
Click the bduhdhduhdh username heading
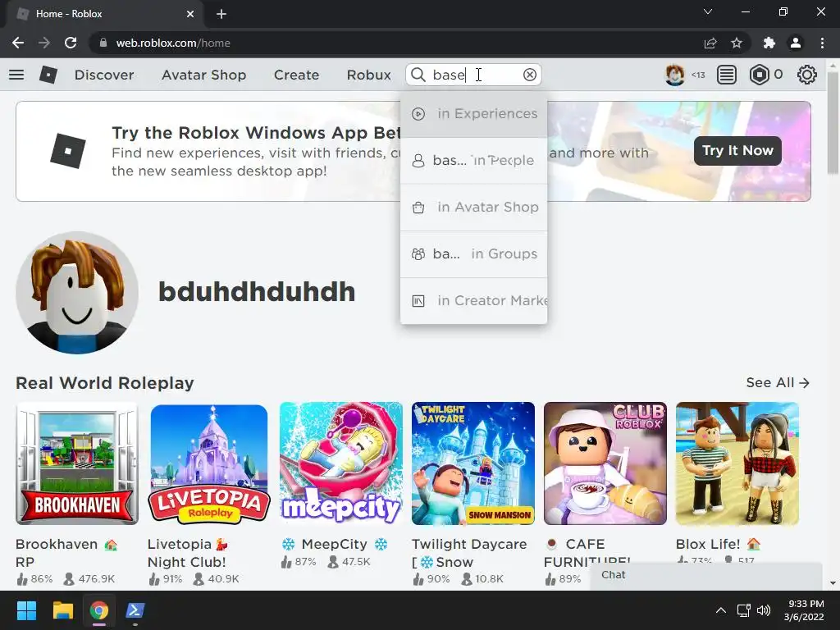click(257, 292)
